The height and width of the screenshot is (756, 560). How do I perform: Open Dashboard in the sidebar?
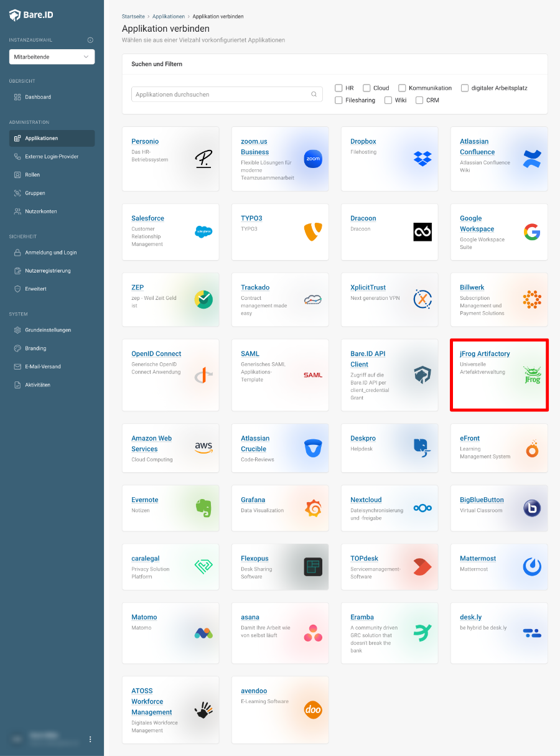[x=52, y=97]
